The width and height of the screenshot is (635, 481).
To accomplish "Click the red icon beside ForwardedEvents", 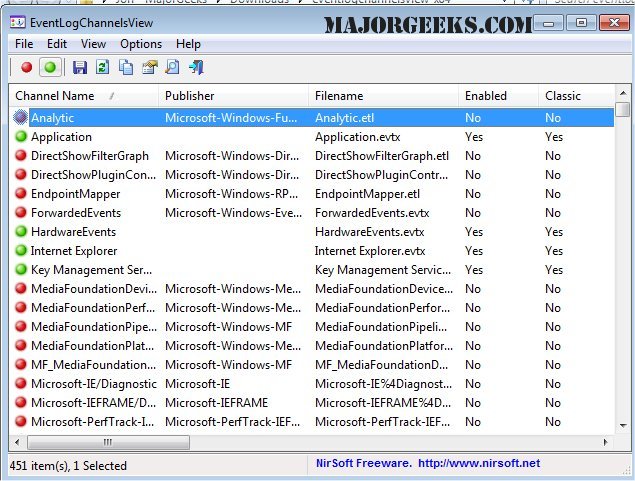I will [x=21, y=213].
